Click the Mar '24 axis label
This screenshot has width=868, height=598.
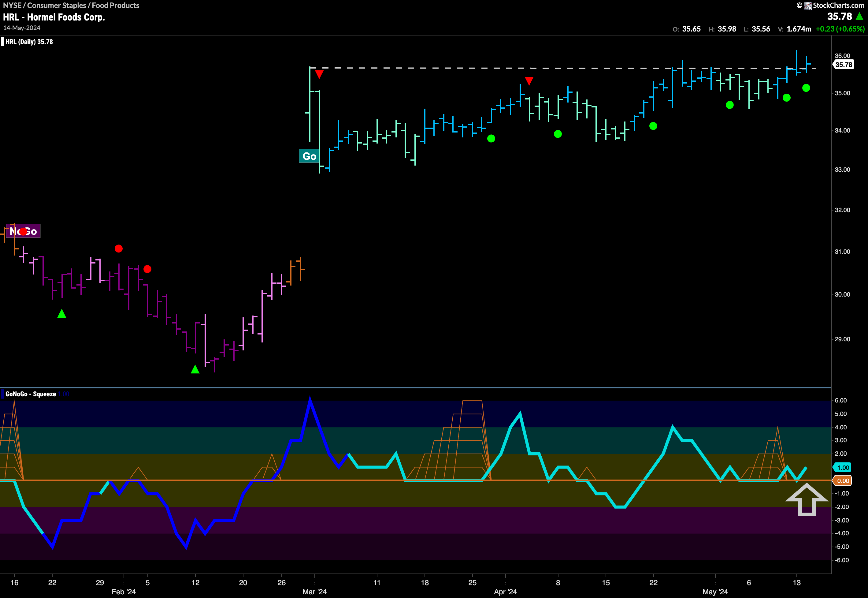[314, 592]
